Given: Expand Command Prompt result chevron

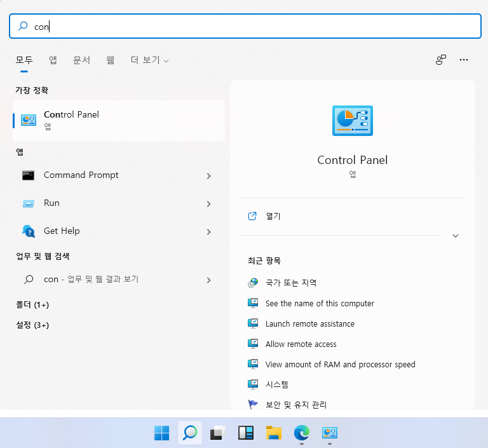Looking at the screenshot, I should [x=208, y=176].
